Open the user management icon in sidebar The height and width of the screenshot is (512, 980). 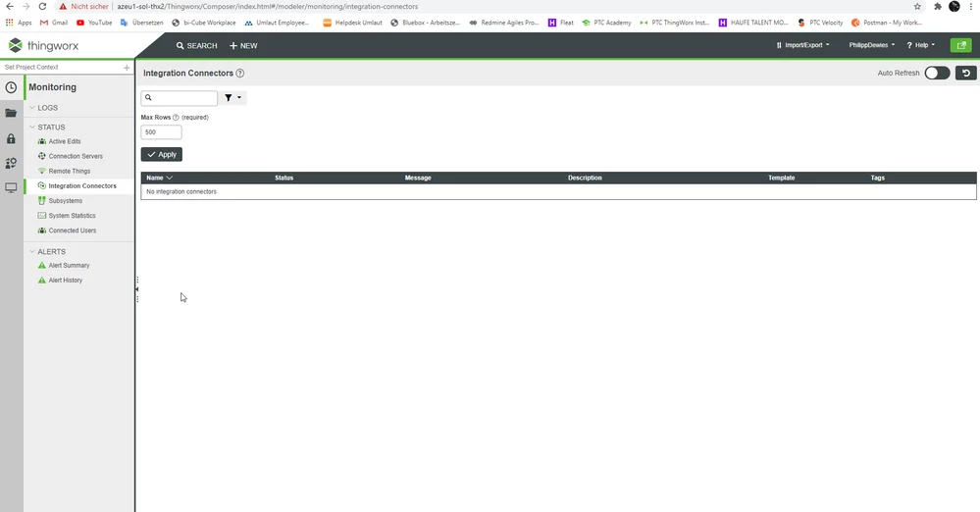click(x=11, y=163)
